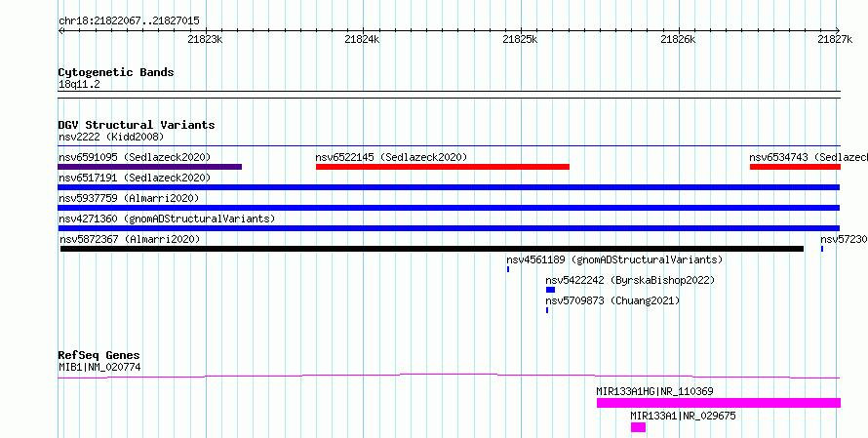This screenshot has width=868, height=438.
Task: Click the nsv6591095 (Sedlazeck2020) label
Action: [x=135, y=157]
